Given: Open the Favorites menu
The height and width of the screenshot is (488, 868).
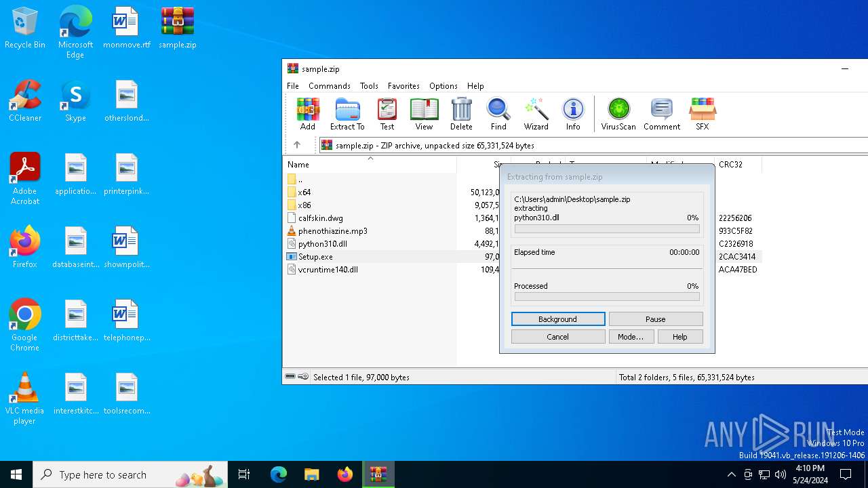Looking at the screenshot, I should pyautogui.click(x=403, y=86).
